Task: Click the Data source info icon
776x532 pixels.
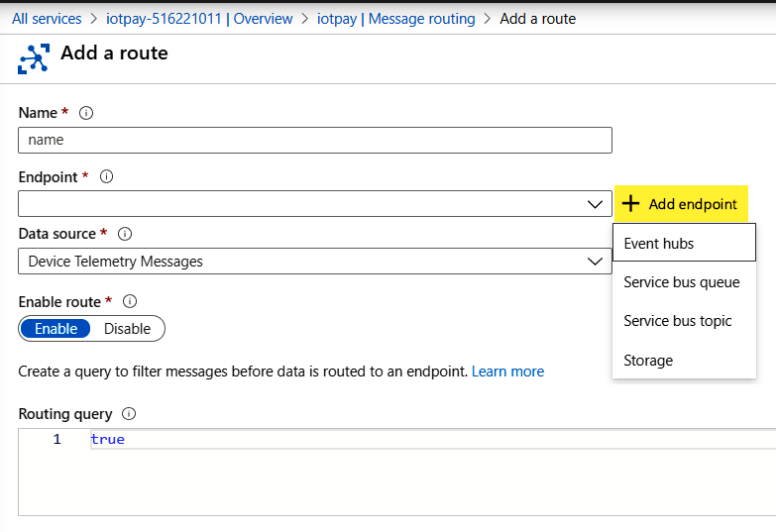Action: [125, 234]
